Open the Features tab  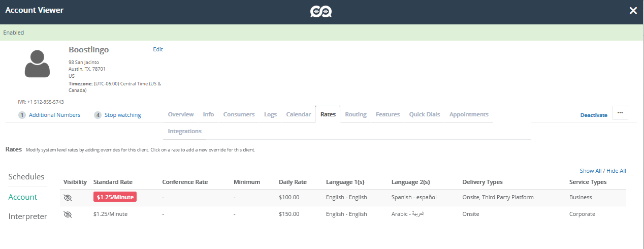pyautogui.click(x=388, y=114)
